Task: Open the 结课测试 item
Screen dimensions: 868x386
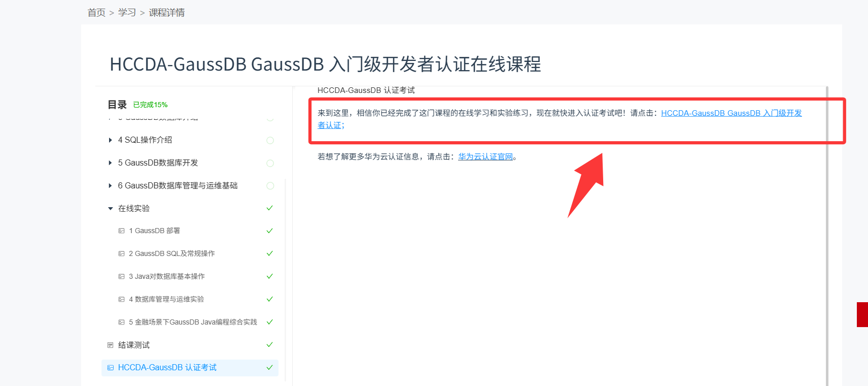Action: (134, 345)
